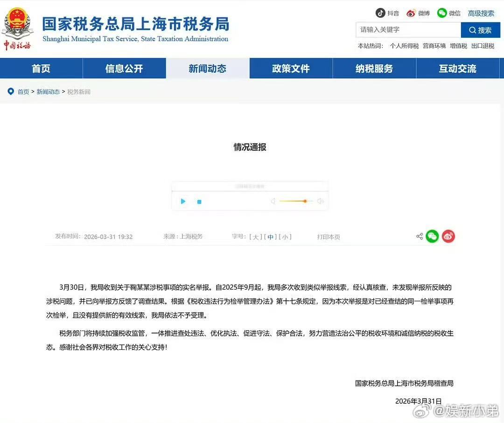The image size is (504, 423).
Task: Open the Weibo icon at top right
Action: [410, 13]
